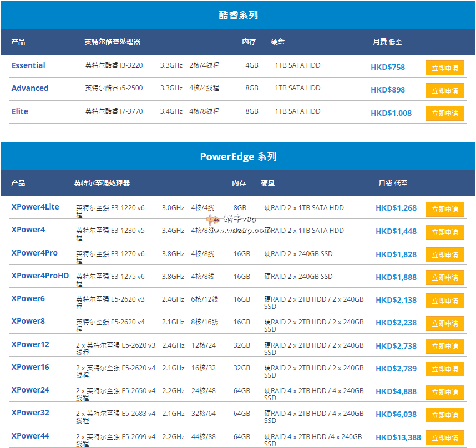Select the XPower8 product name
Image resolution: width=476 pixels, height=448 pixels.
pyautogui.click(x=28, y=321)
